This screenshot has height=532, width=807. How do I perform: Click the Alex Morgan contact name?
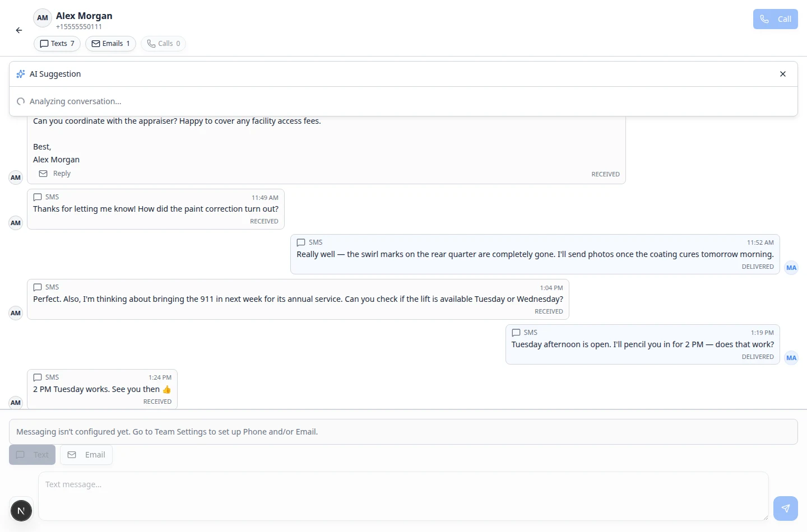click(84, 16)
